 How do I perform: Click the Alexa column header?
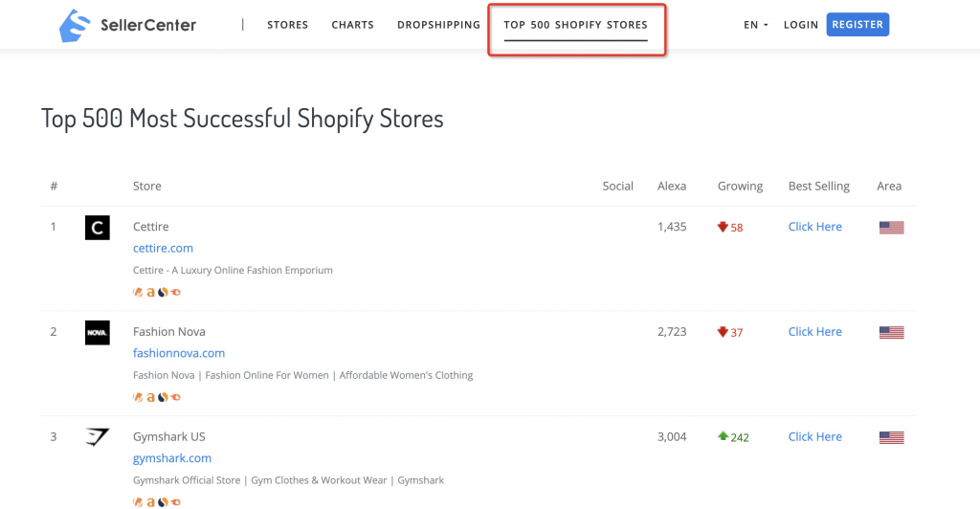(672, 187)
